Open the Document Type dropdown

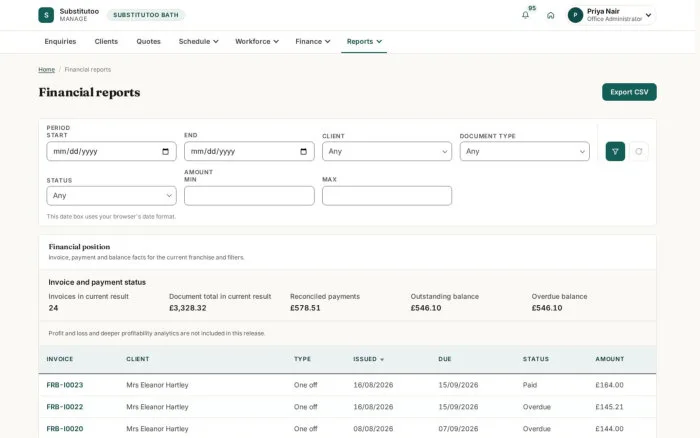coord(525,151)
